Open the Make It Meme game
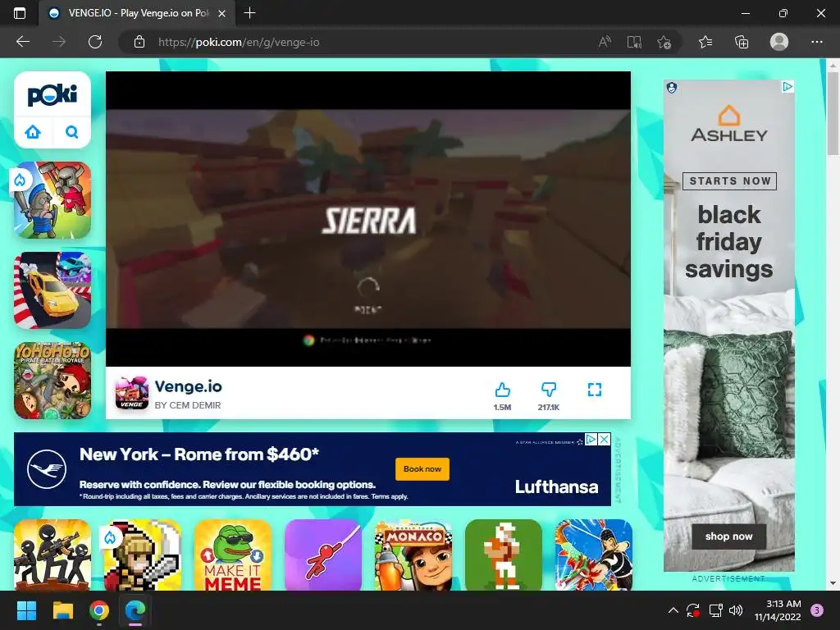 click(233, 555)
